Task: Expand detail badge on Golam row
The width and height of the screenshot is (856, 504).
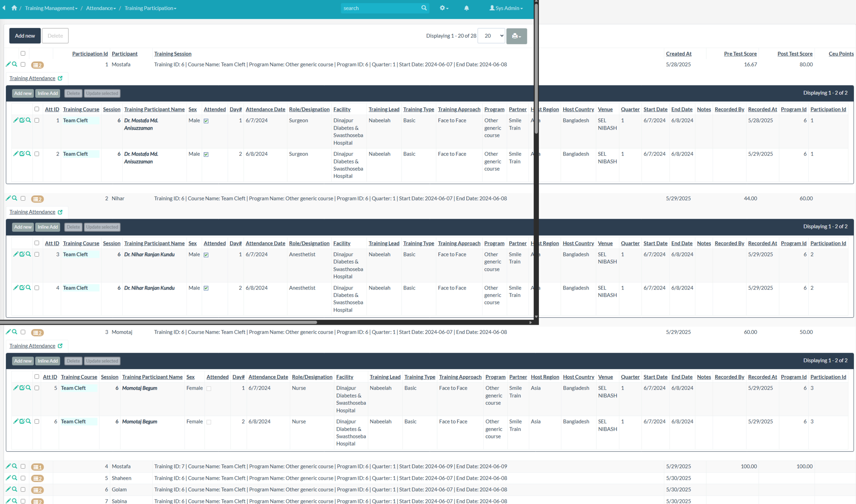Action: 37,490
